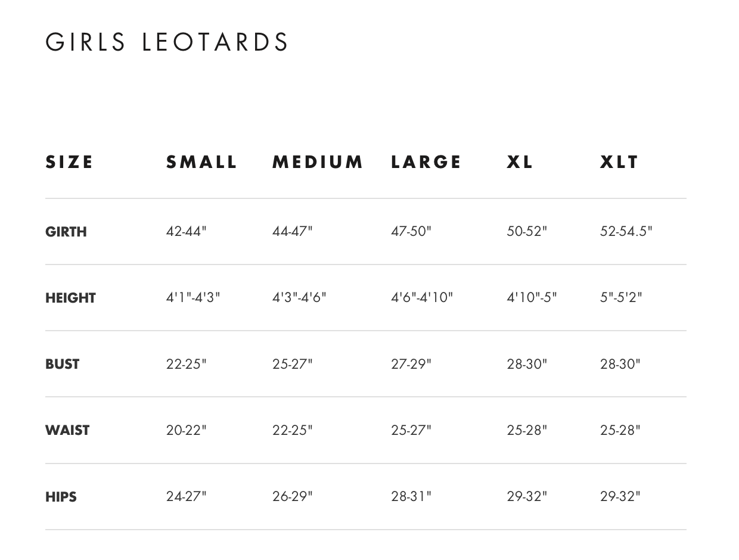Click the BUST row label

click(62, 364)
